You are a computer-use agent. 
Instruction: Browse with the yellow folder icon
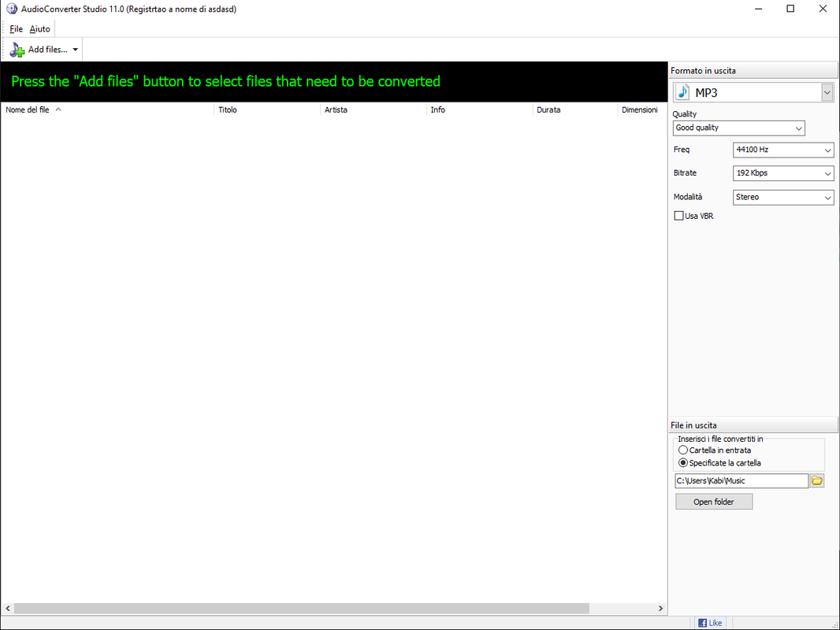point(817,480)
